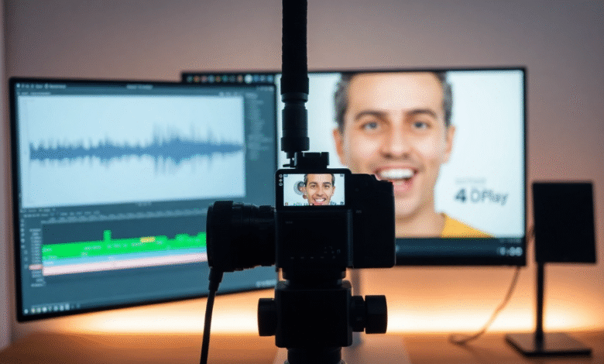Click the timecode display on the video player

[x=510, y=251]
